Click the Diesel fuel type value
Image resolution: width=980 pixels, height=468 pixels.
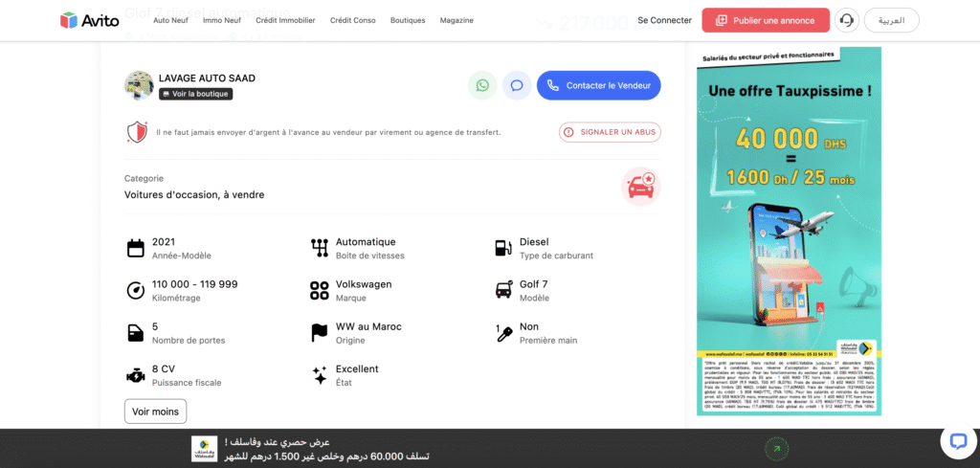click(x=534, y=242)
